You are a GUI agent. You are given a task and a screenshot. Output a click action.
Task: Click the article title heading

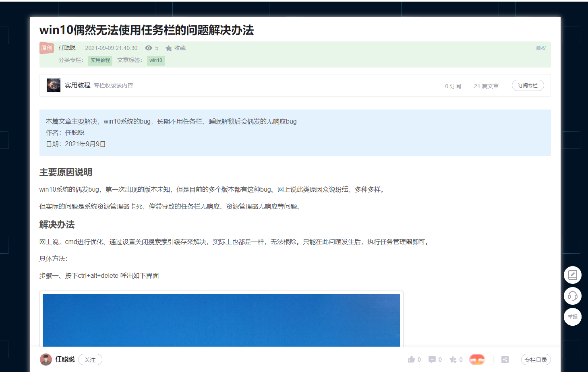(147, 30)
